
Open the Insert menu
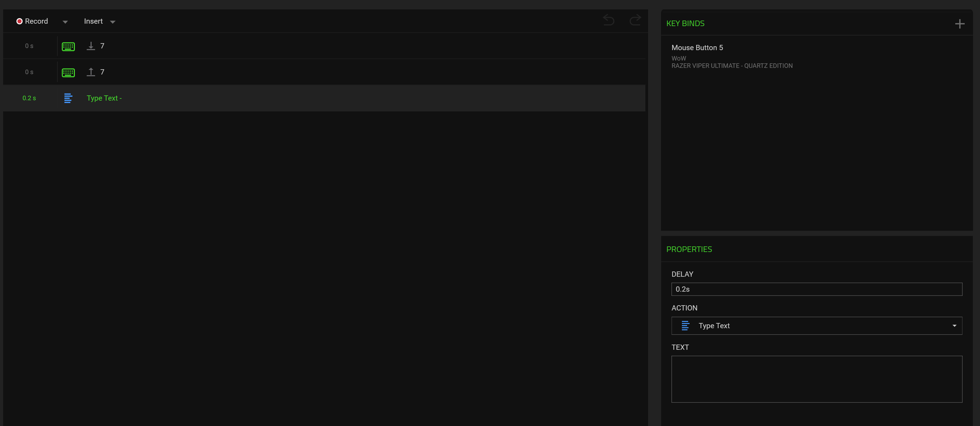93,21
